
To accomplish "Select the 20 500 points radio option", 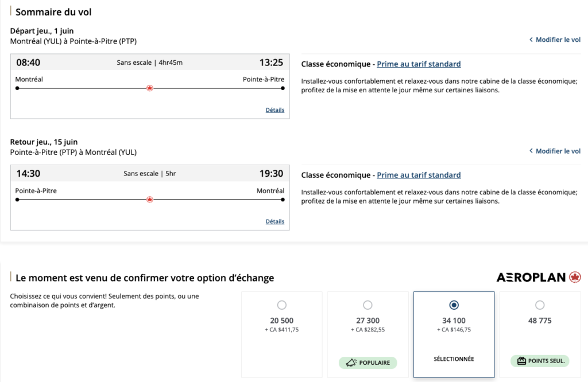I will [x=281, y=305].
